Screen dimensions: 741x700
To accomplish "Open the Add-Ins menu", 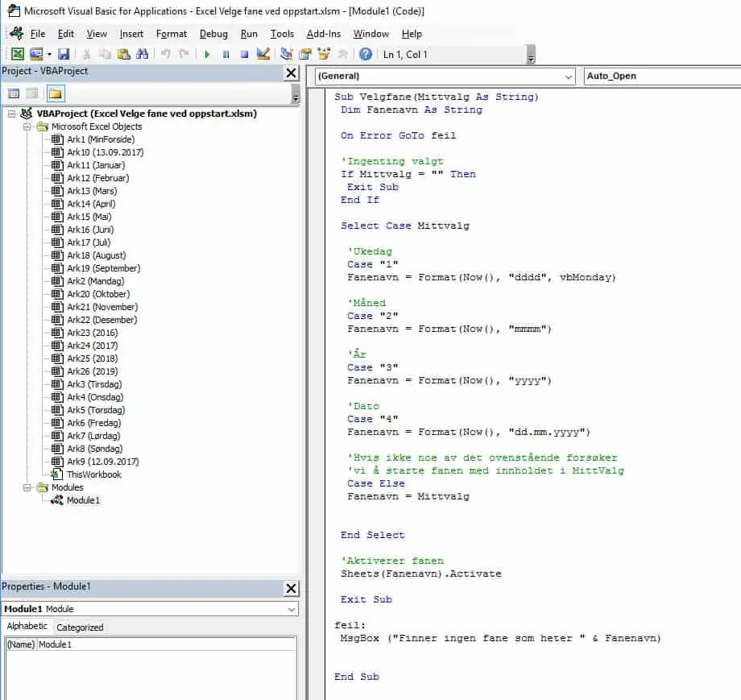I will point(324,34).
